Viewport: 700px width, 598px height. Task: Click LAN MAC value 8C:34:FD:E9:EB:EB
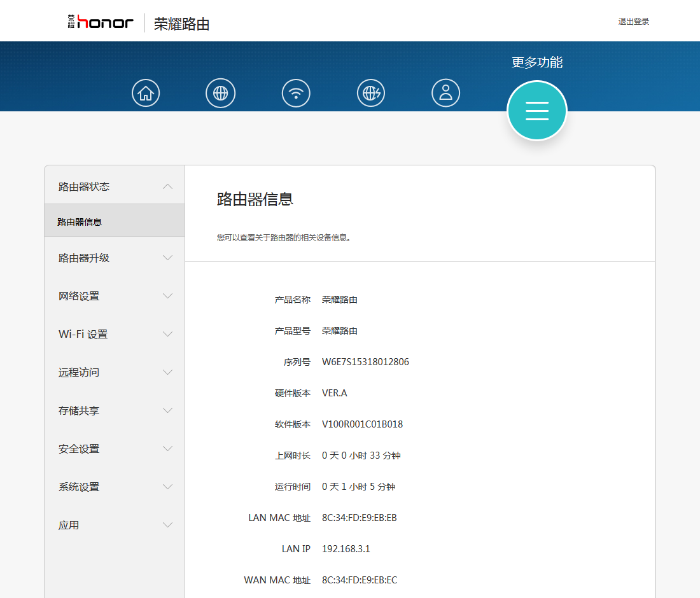point(360,518)
